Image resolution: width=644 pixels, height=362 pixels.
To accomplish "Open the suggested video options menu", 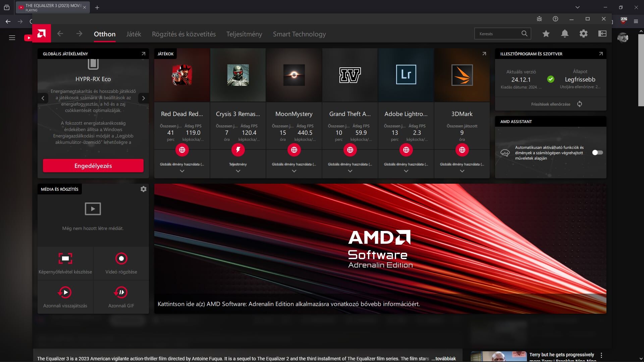I will (x=601, y=355).
